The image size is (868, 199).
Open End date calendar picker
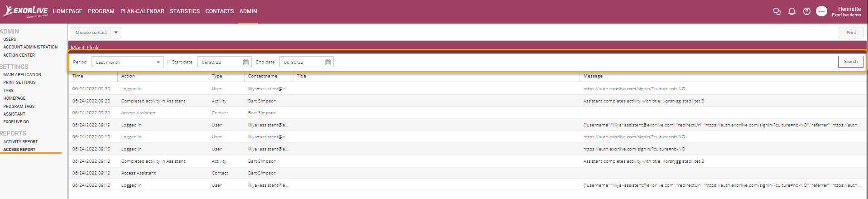pos(328,62)
